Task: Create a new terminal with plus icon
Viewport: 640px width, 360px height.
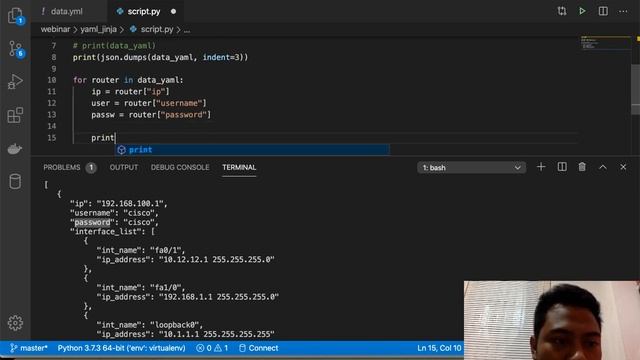Action: click(541, 167)
